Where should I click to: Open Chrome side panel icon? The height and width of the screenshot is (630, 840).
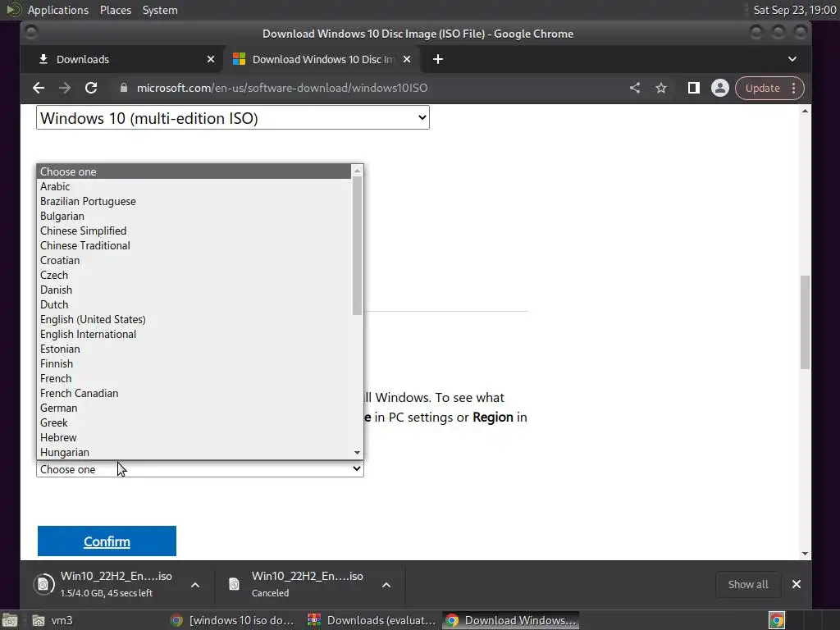tap(694, 88)
